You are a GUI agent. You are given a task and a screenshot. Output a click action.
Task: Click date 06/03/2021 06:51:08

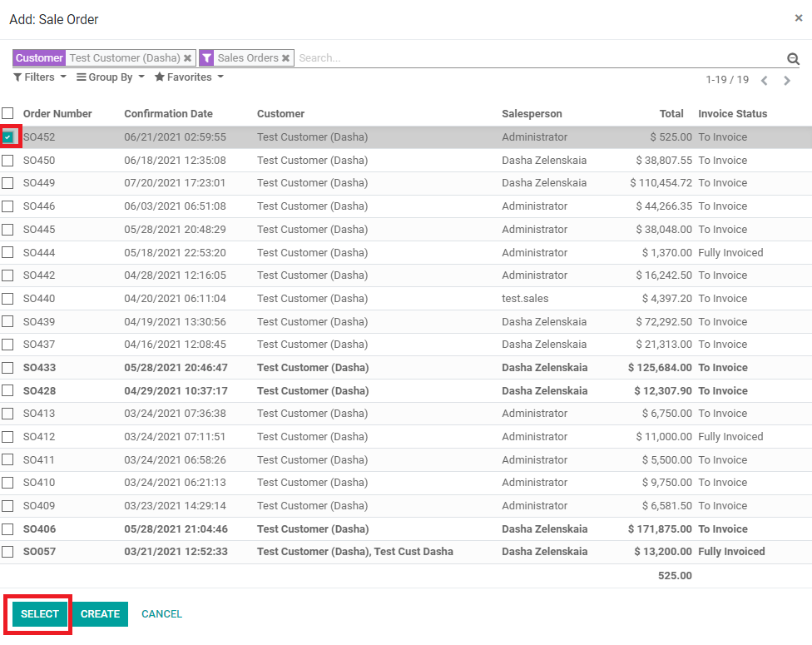[x=175, y=206]
